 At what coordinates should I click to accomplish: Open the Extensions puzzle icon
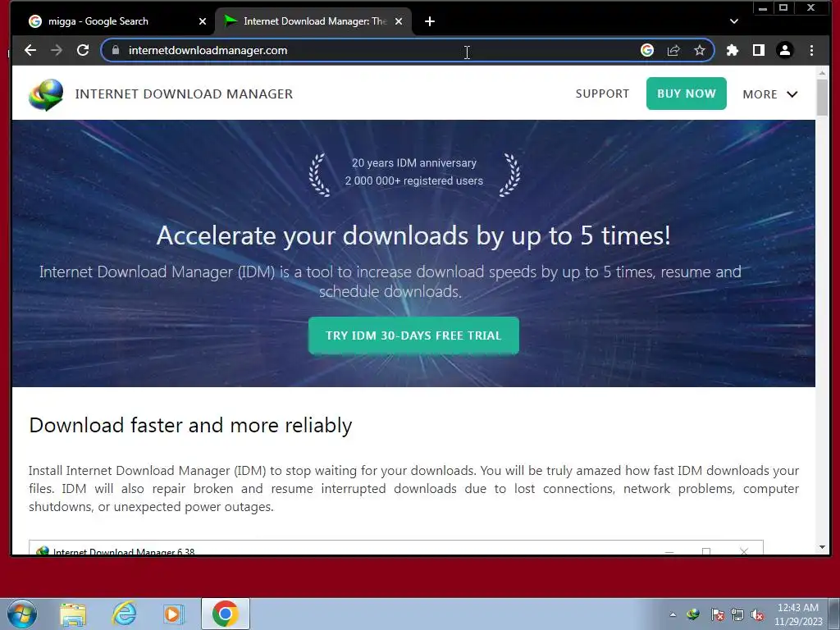732,50
